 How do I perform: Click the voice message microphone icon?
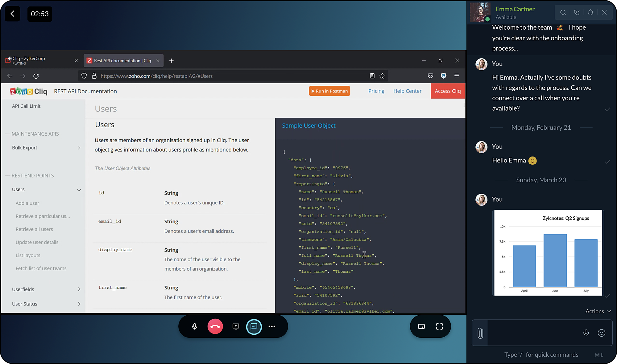pos(586,333)
